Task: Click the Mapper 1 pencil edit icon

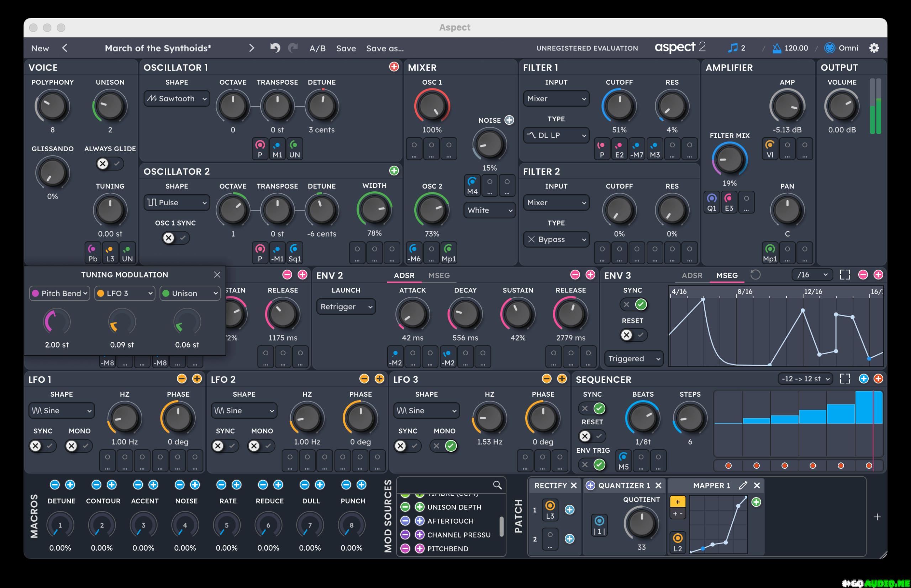Action: point(743,485)
